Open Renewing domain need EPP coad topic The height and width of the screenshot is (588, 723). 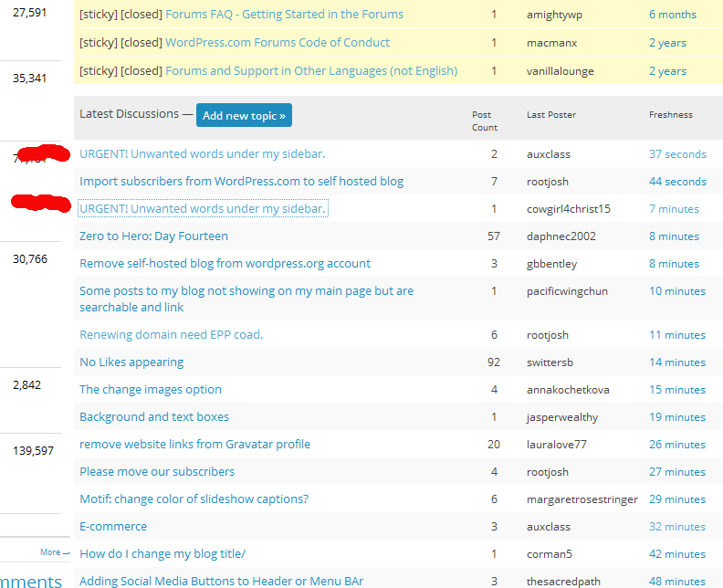pos(171,334)
